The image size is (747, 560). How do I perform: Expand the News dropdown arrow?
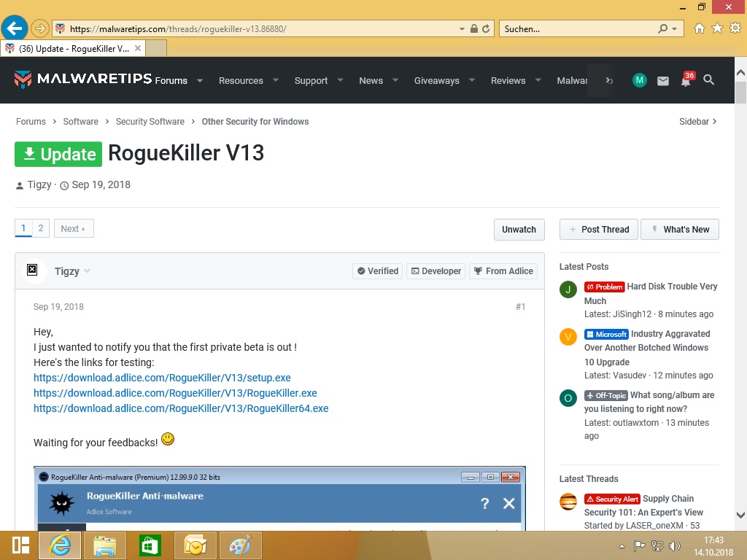point(395,80)
